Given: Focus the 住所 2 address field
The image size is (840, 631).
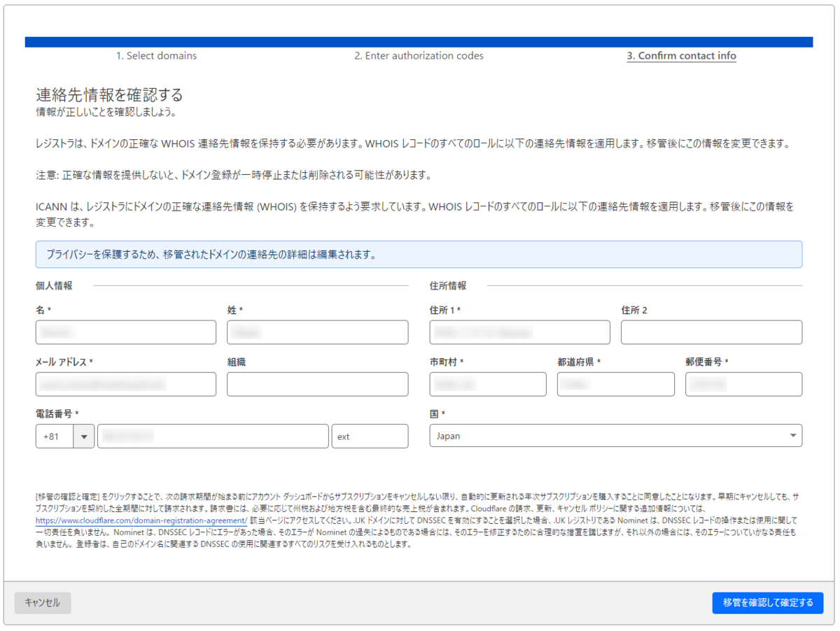Looking at the screenshot, I should click(711, 332).
